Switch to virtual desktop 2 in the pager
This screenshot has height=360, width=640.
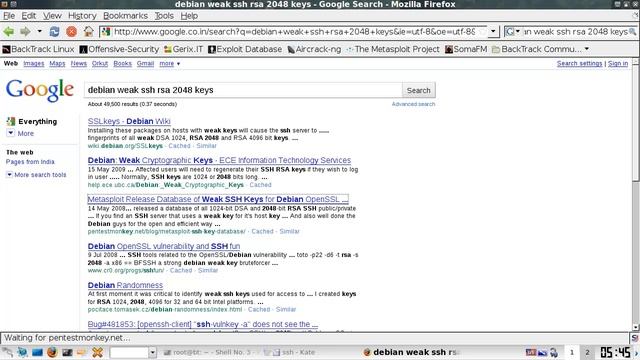click(587, 352)
